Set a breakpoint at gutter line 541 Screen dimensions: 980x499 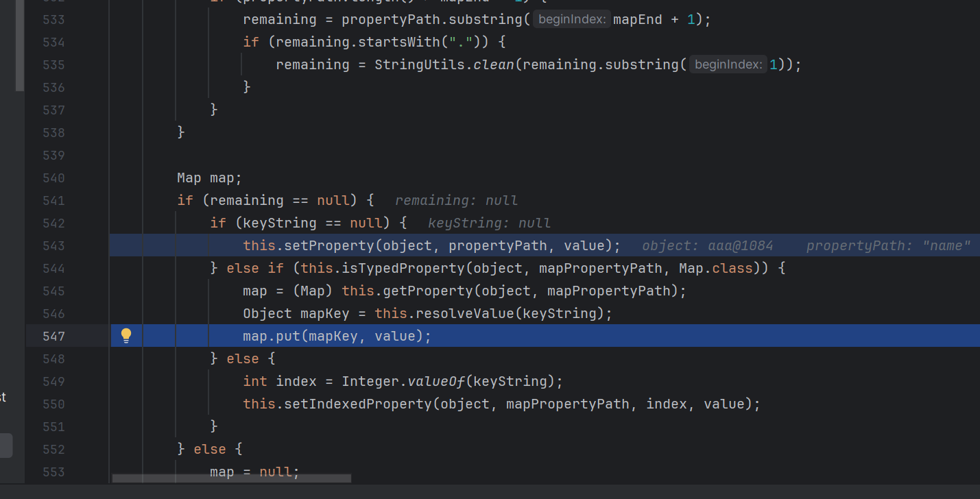(53, 200)
